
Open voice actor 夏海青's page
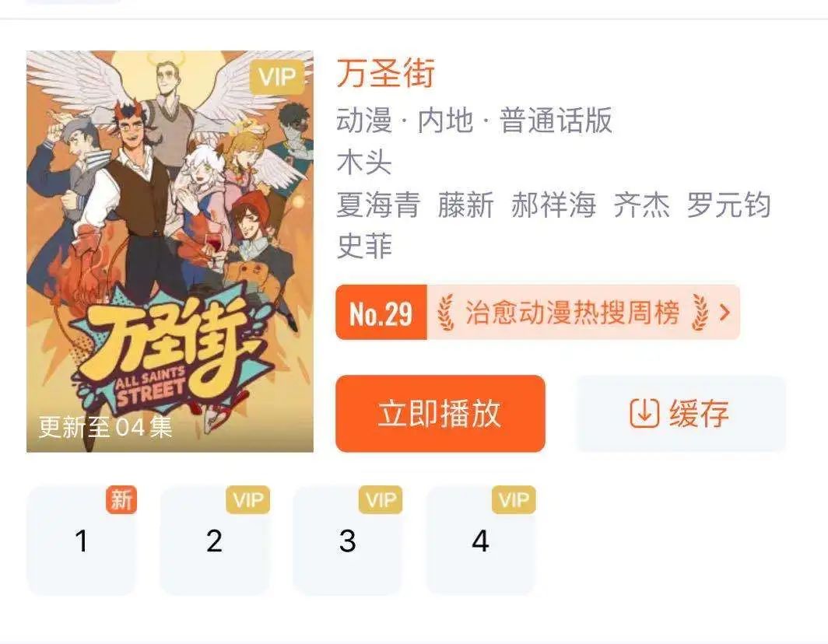pyautogui.click(x=379, y=205)
